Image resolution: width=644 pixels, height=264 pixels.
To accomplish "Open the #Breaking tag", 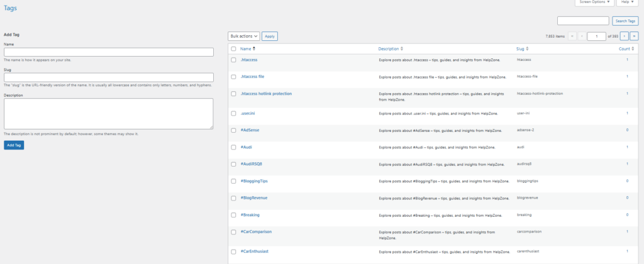I will [250, 215].
